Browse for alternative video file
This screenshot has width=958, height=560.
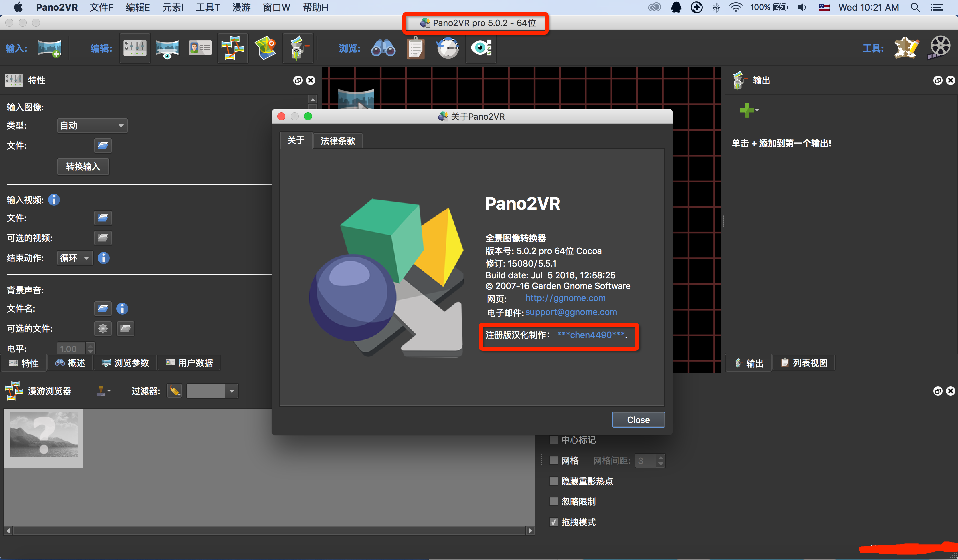pos(103,238)
